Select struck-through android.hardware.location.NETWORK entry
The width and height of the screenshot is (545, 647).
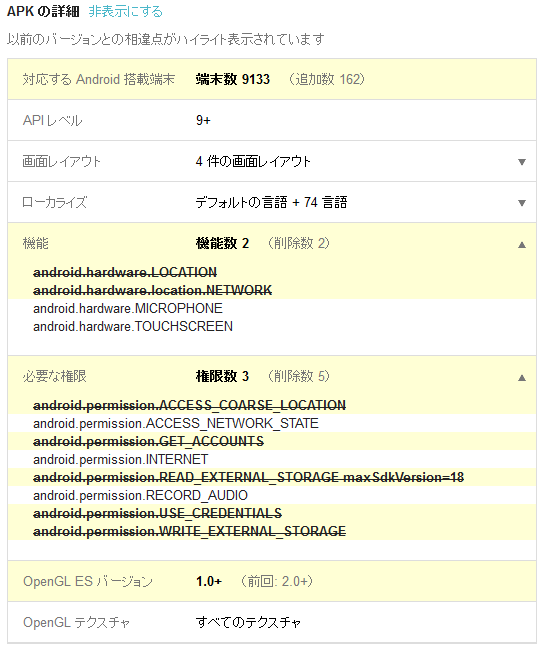click(x=153, y=290)
